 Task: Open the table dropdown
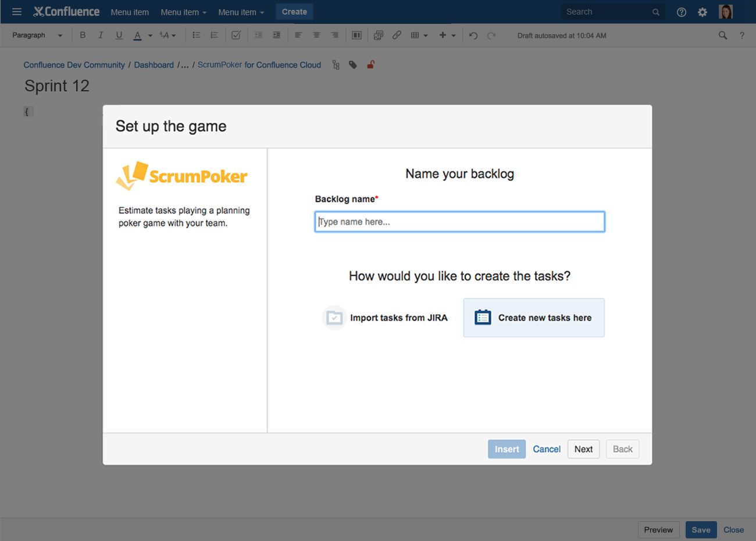(419, 35)
